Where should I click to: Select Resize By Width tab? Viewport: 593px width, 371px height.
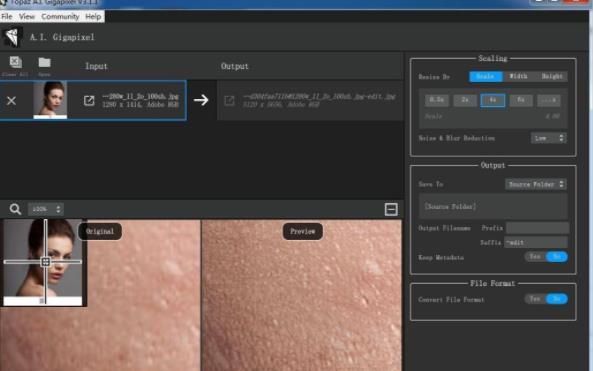tap(518, 76)
